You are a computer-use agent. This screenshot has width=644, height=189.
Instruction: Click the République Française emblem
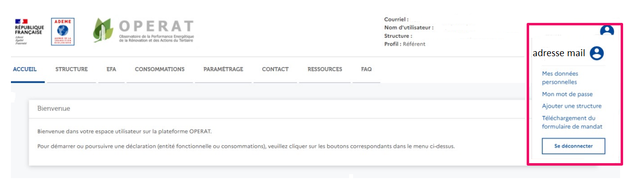pyautogui.click(x=29, y=32)
